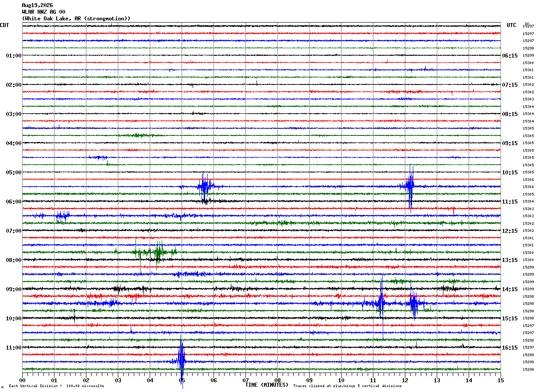Click blue event after 11:00 at minute 5
The width and height of the screenshot is (536, 392).
point(181,361)
